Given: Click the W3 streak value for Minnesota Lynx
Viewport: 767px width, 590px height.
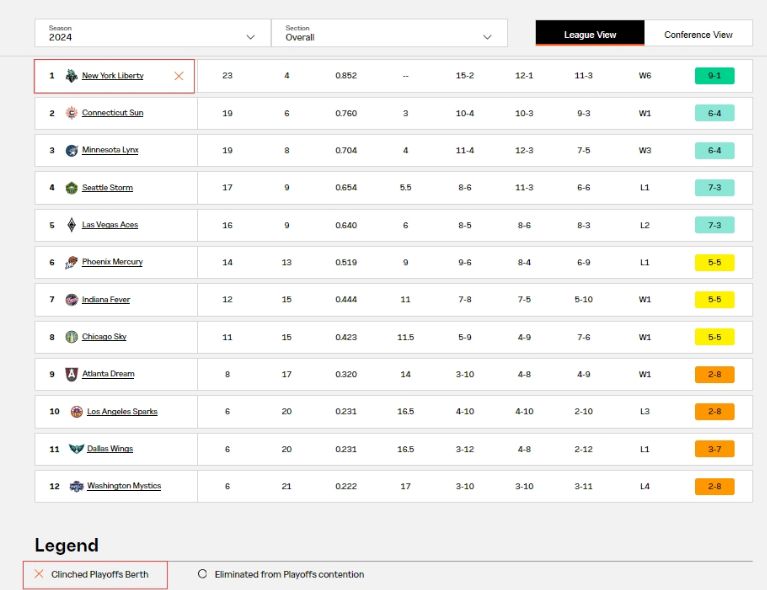Looking at the screenshot, I should [x=645, y=150].
